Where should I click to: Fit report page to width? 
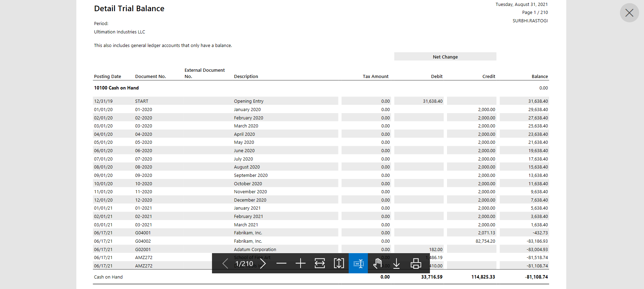(x=320, y=264)
